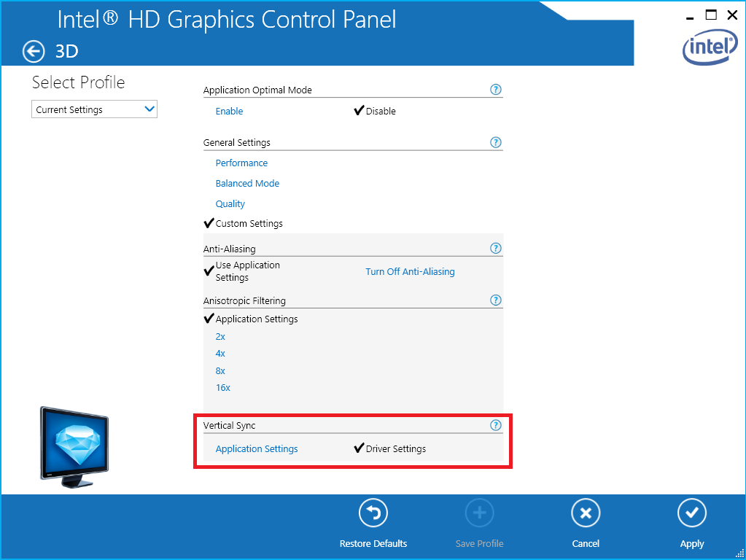The image size is (746, 560).
Task: Click the monitor with diamond preview image
Action: pos(74,447)
